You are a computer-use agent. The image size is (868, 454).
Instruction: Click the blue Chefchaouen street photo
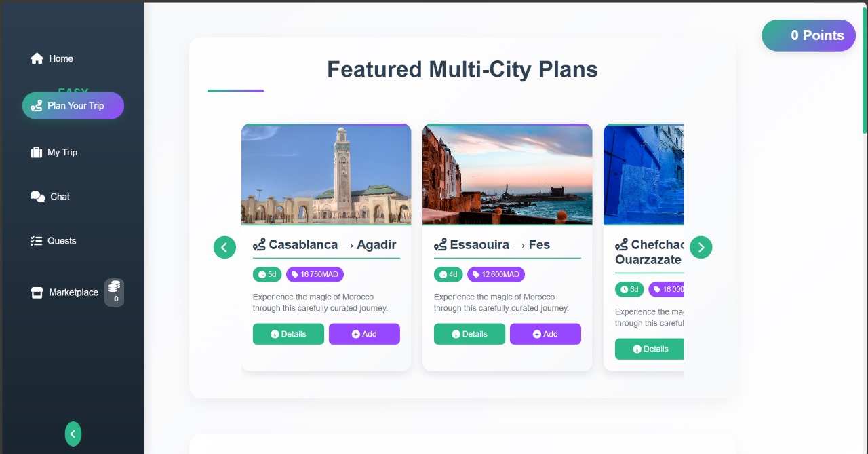coord(644,174)
